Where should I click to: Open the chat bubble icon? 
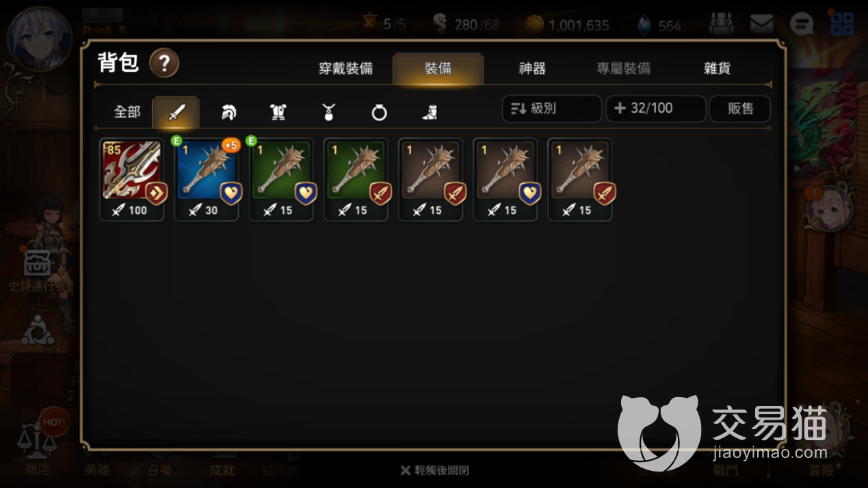point(801,24)
